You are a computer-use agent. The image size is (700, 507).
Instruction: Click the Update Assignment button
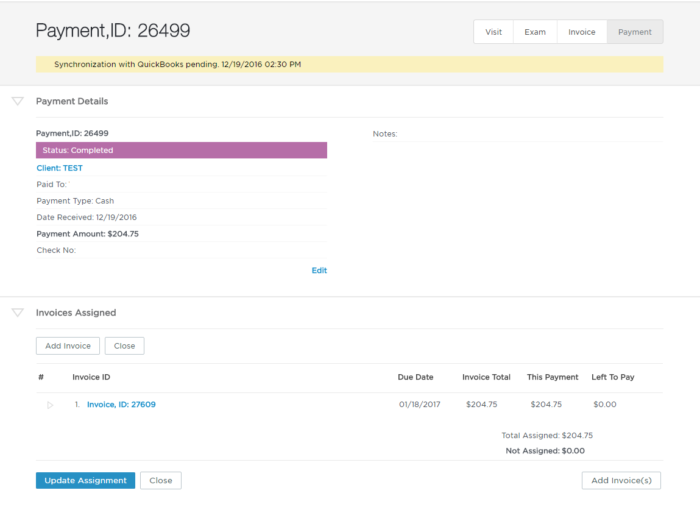(x=85, y=480)
